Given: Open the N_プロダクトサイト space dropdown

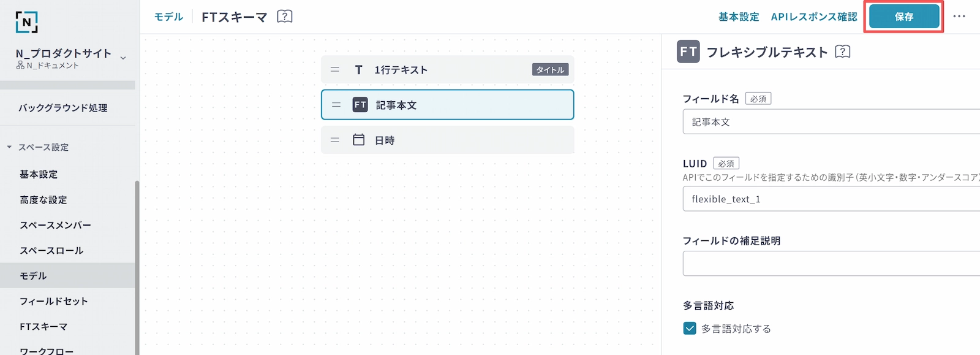Looking at the screenshot, I should point(123,58).
